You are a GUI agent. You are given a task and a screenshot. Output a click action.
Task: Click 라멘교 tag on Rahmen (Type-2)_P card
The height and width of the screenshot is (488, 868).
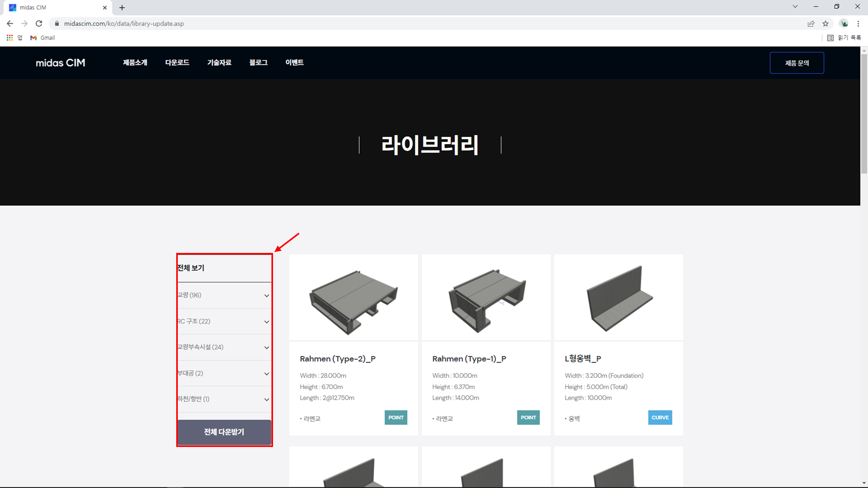310,419
